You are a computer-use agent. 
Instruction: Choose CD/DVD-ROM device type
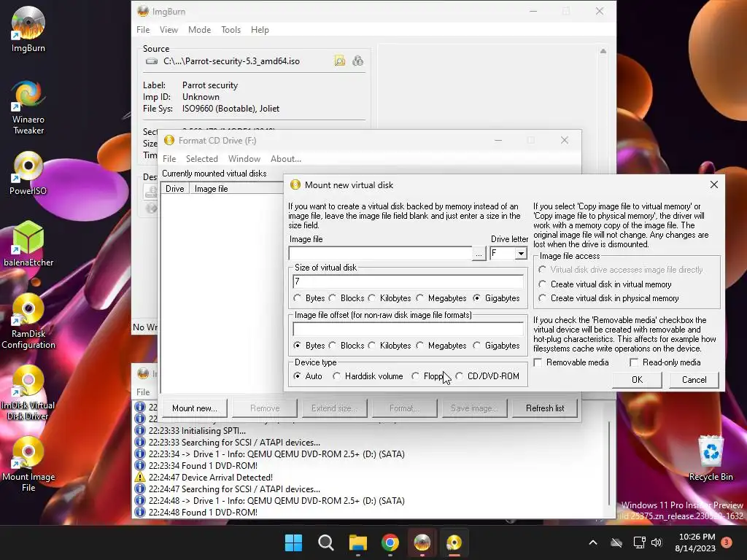tap(487, 376)
